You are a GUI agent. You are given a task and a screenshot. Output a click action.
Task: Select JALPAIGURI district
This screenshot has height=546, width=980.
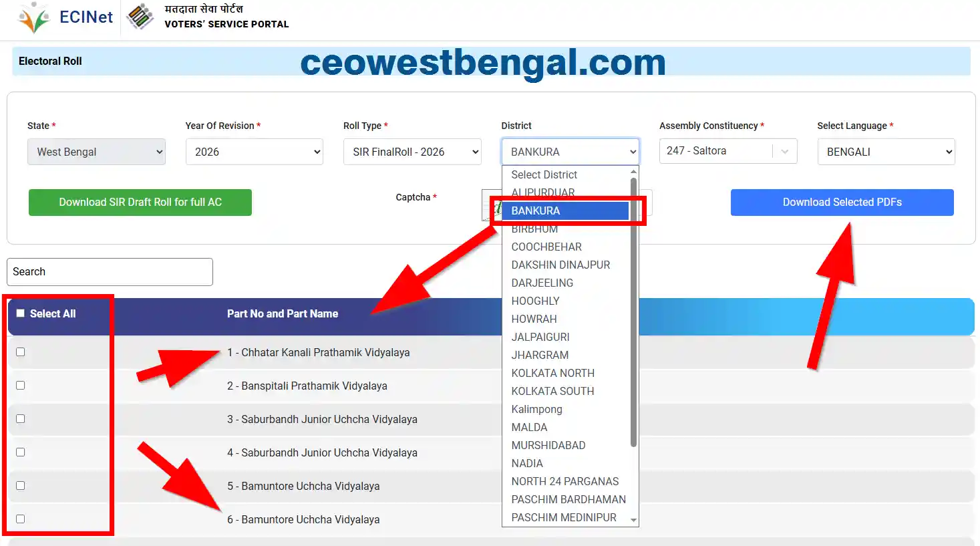pos(566,337)
